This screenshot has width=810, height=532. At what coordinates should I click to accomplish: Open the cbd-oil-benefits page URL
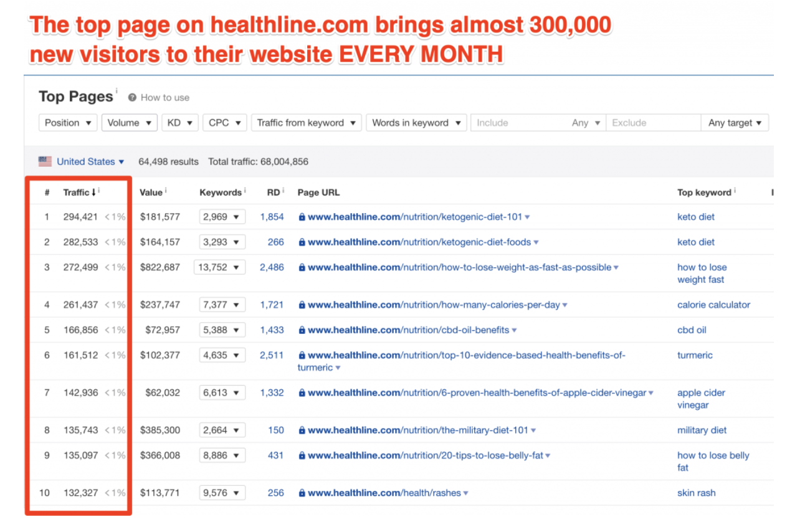pos(408,330)
